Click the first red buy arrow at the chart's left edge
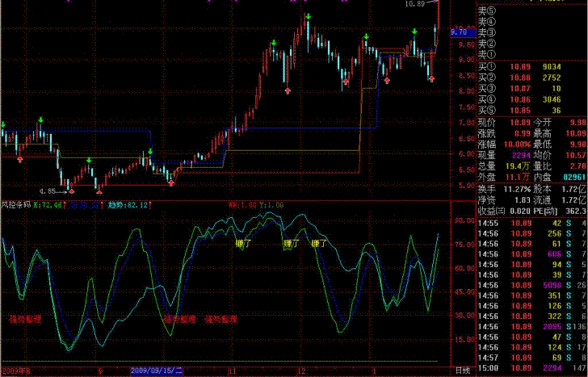 tap(20, 159)
